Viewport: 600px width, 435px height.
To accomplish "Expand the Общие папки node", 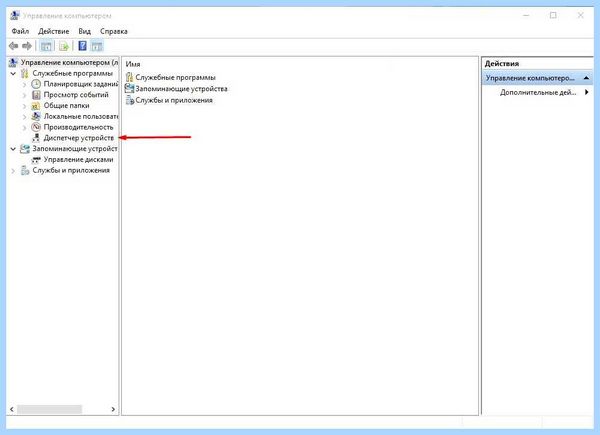I will [24, 106].
